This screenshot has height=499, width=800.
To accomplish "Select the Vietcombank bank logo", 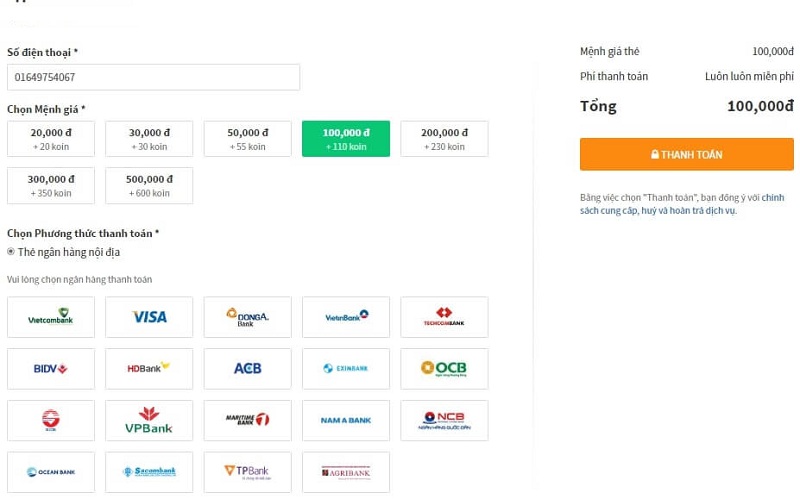I will (x=51, y=317).
